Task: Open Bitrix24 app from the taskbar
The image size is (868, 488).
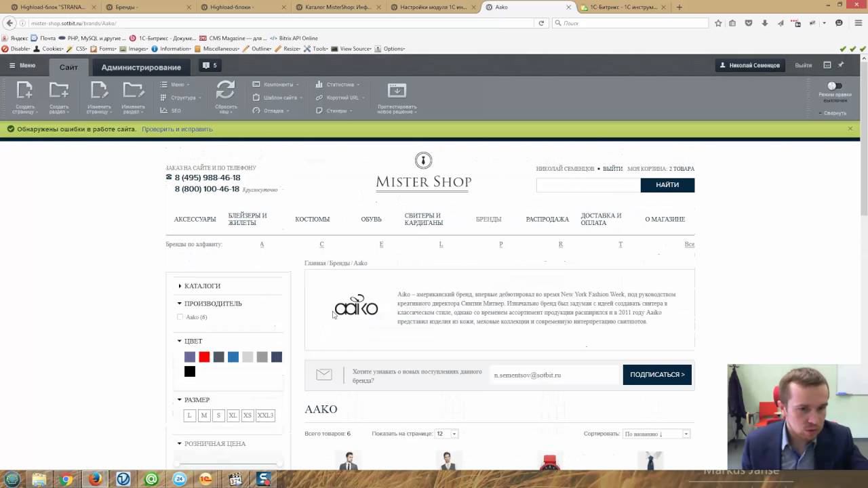Action: pos(180,479)
